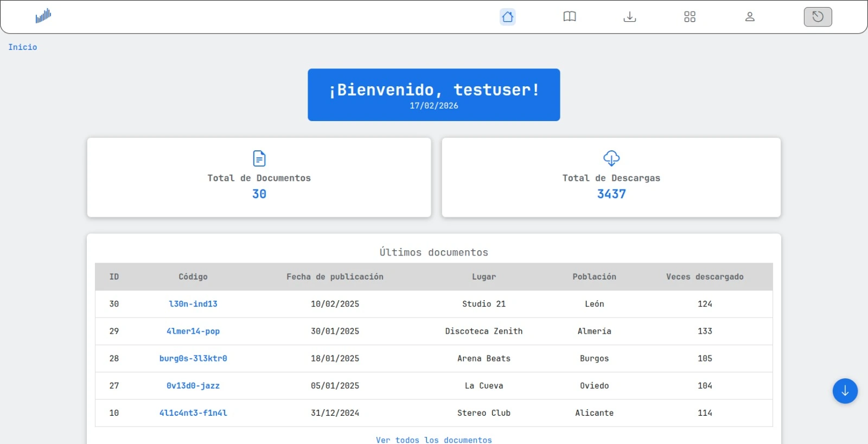Open the book catalog icon
The image size is (868, 444).
point(570,17)
